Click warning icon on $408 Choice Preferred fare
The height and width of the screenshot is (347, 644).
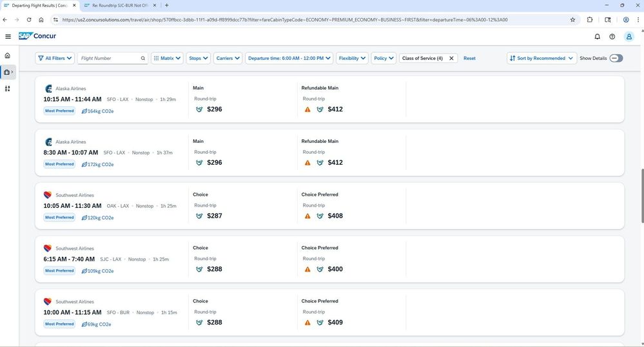[x=307, y=216]
